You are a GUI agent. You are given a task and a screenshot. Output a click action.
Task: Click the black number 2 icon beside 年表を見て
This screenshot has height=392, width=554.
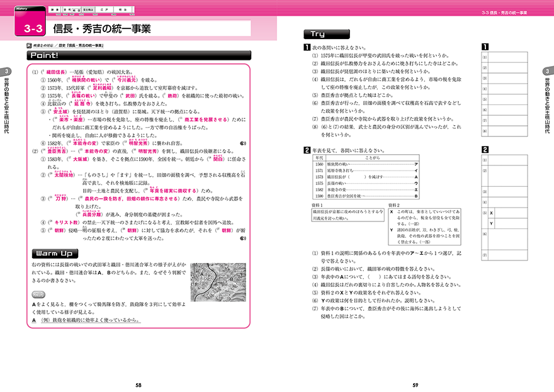(307, 150)
